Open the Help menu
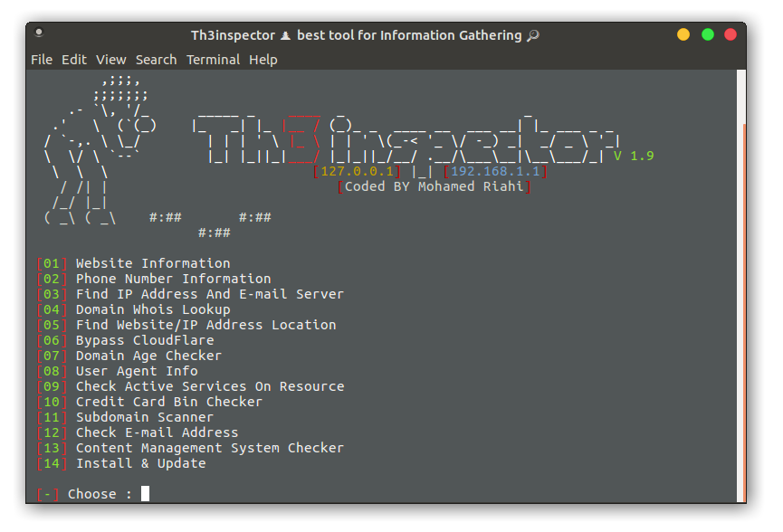 [263, 60]
